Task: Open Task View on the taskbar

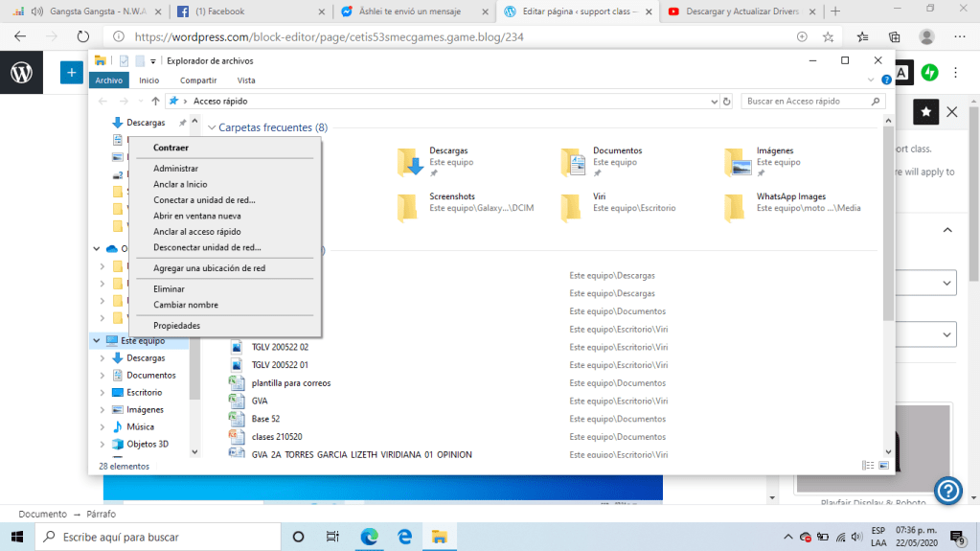Action: pyautogui.click(x=332, y=537)
